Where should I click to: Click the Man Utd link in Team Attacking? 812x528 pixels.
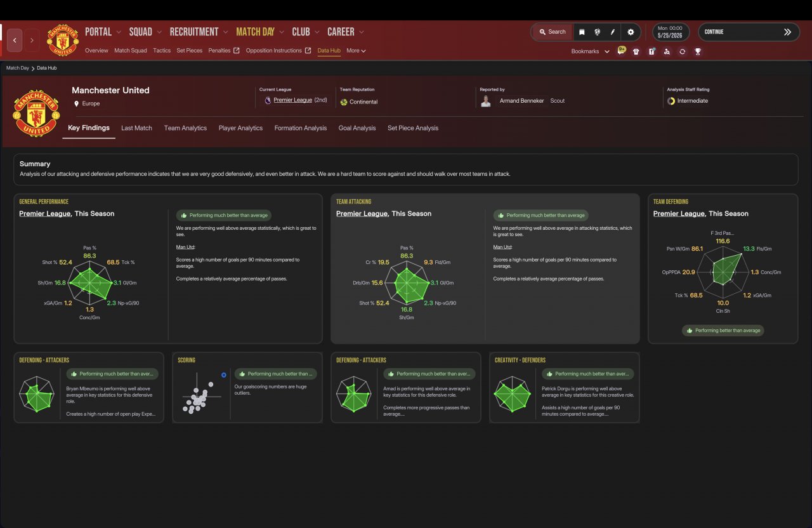502,247
